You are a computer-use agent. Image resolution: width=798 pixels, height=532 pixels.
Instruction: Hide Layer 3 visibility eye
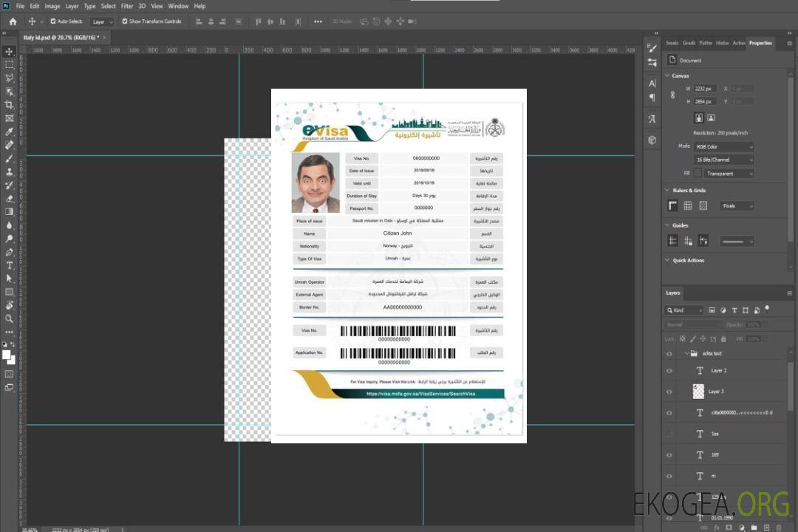coord(669,392)
